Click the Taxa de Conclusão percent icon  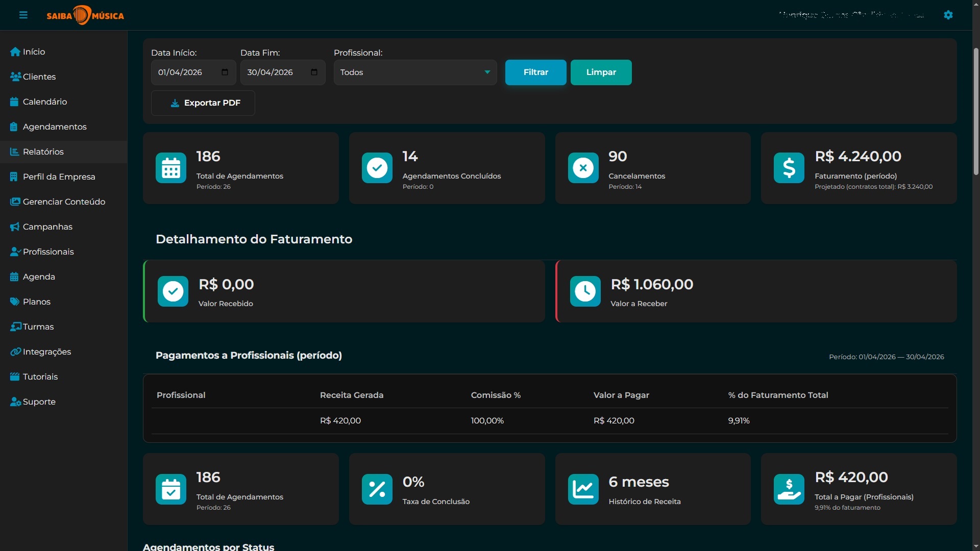pyautogui.click(x=377, y=489)
